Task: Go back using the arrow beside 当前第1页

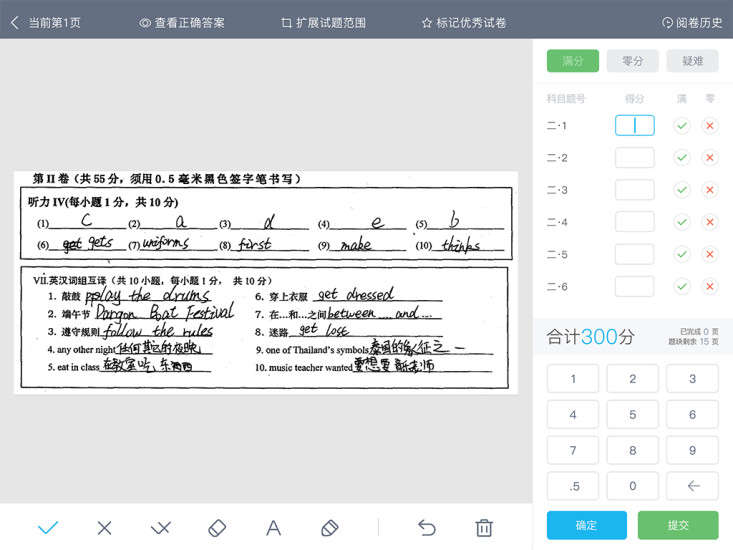Action: 14,22
